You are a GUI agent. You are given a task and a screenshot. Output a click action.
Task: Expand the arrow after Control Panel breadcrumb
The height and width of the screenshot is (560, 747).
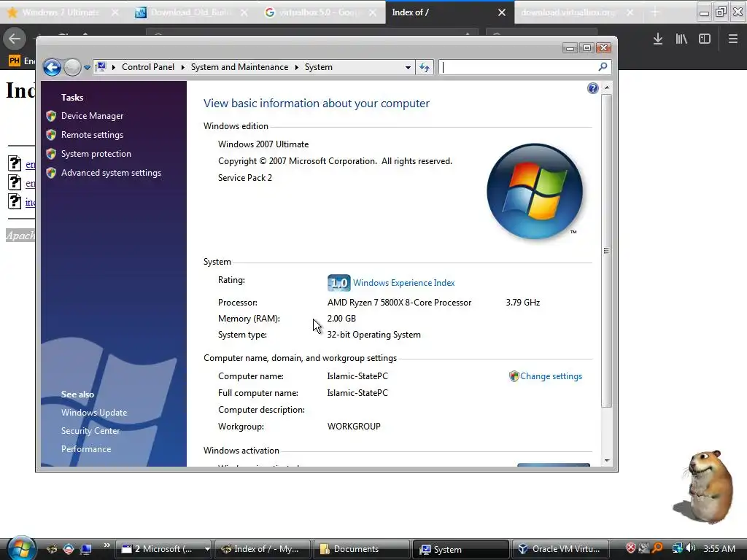[182, 67]
